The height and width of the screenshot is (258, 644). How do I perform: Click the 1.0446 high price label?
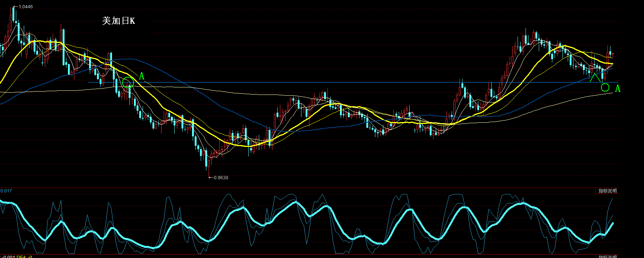click(25, 7)
